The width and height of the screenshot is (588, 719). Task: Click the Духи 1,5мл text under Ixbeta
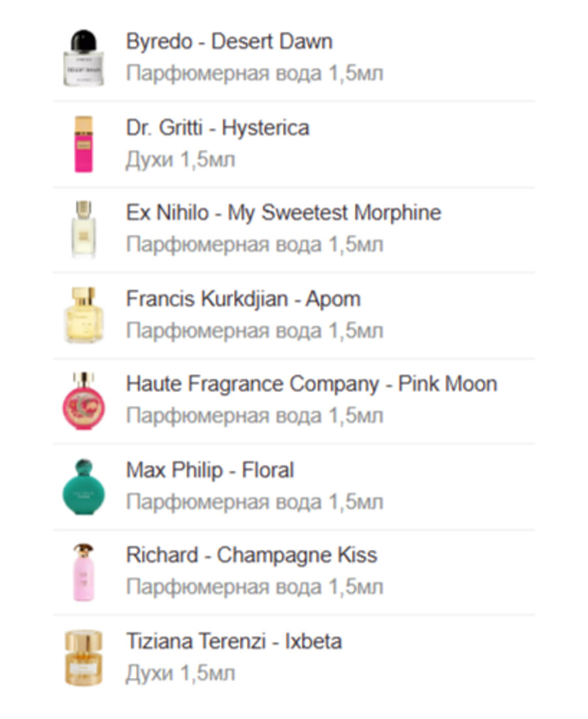pyautogui.click(x=180, y=673)
